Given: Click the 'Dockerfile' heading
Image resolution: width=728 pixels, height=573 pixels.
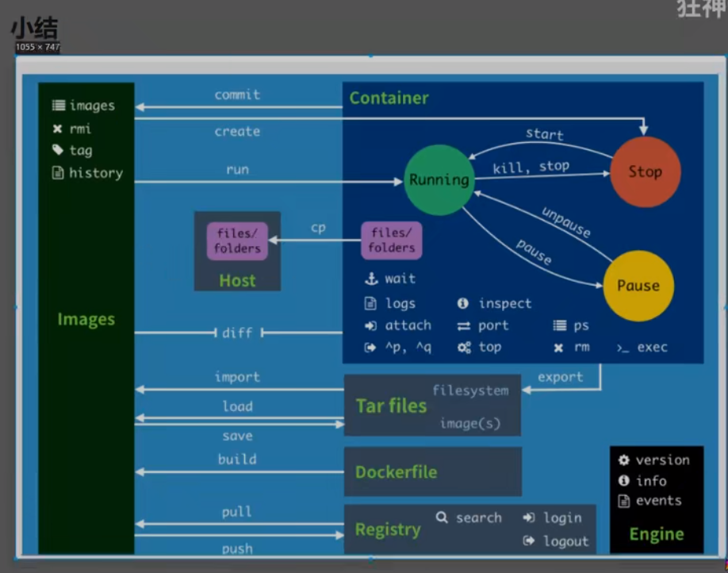Looking at the screenshot, I should click(x=397, y=472).
